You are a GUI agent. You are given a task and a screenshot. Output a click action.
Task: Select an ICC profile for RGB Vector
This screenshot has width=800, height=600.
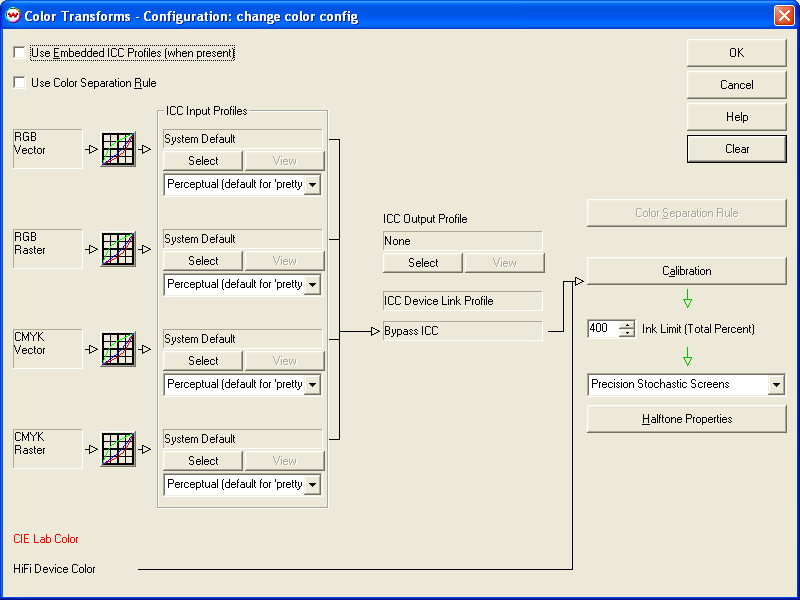(x=203, y=161)
